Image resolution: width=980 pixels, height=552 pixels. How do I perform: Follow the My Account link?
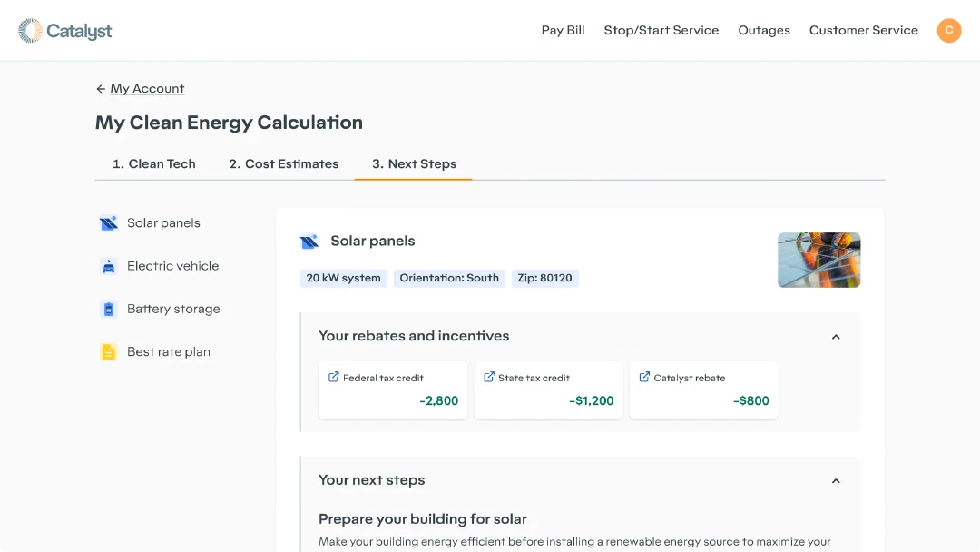[x=148, y=89]
